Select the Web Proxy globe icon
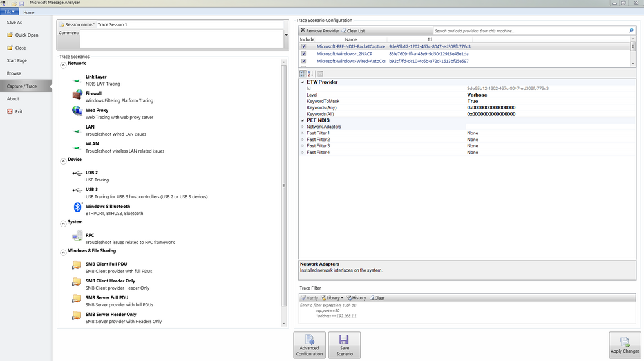 coord(77,111)
